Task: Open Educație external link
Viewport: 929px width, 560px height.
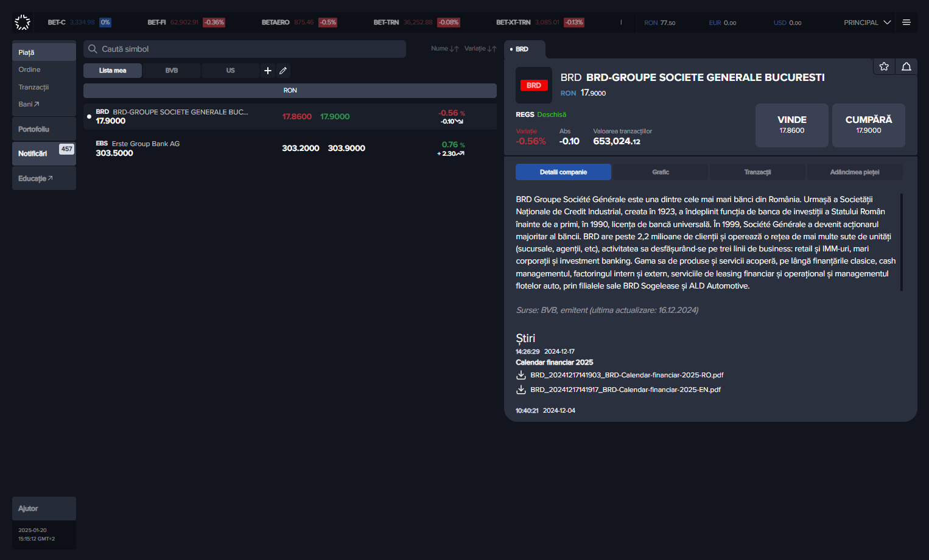Action: pyautogui.click(x=44, y=178)
